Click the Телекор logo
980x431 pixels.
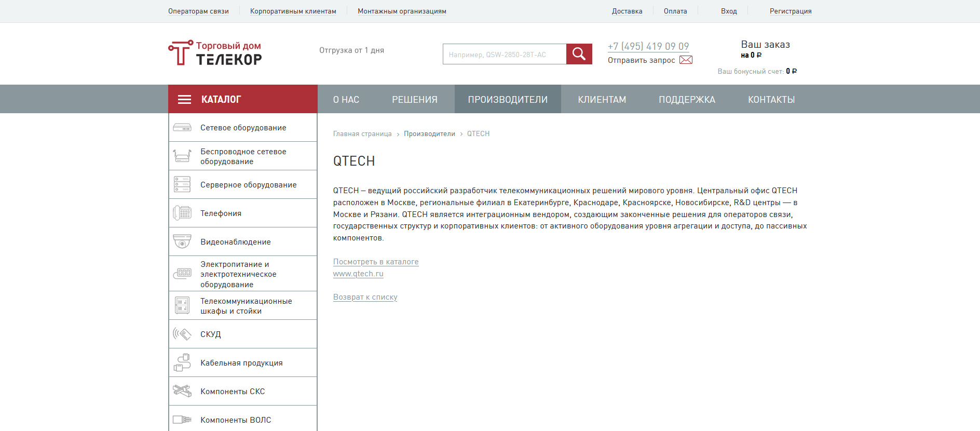click(215, 53)
